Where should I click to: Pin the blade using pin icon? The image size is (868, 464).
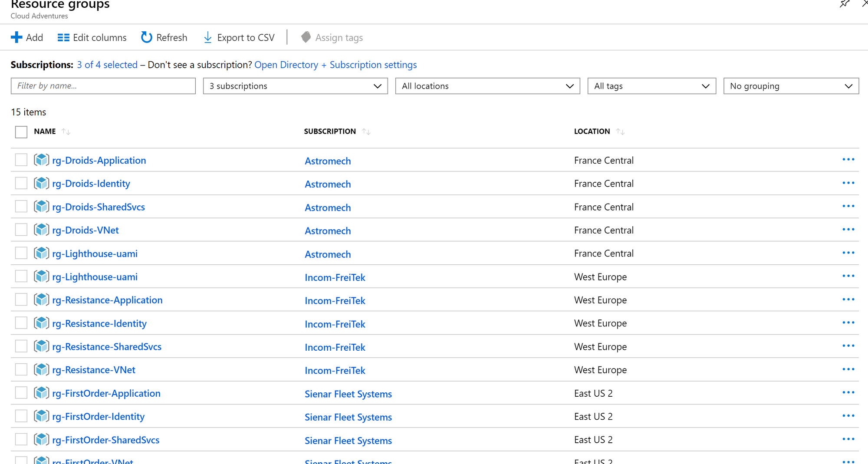pos(844,4)
